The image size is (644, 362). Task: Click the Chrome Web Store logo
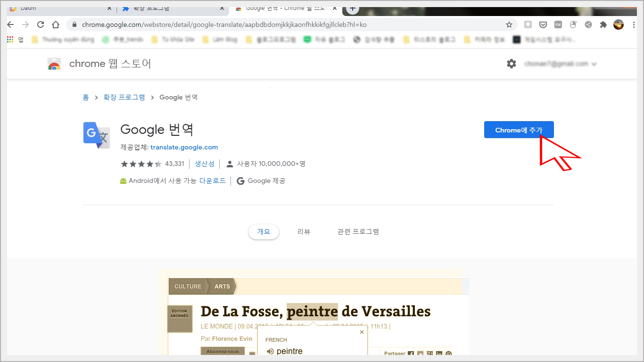54,64
